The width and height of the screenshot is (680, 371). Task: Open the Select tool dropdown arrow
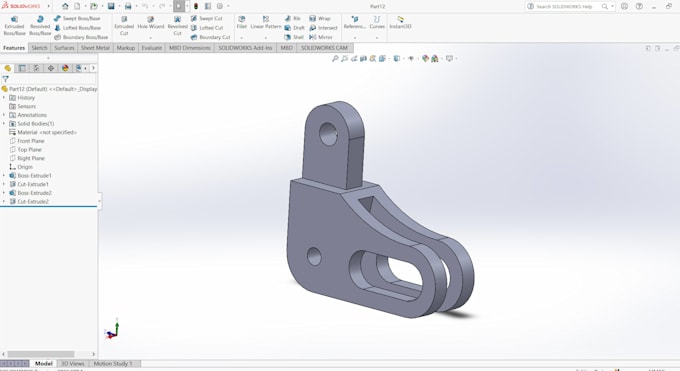[x=187, y=7]
